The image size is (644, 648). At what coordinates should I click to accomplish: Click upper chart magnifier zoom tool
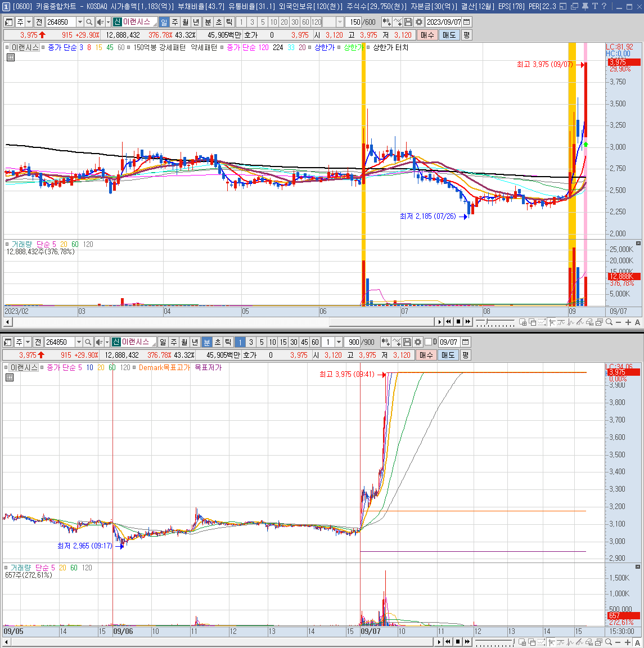(x=609, y=322)
